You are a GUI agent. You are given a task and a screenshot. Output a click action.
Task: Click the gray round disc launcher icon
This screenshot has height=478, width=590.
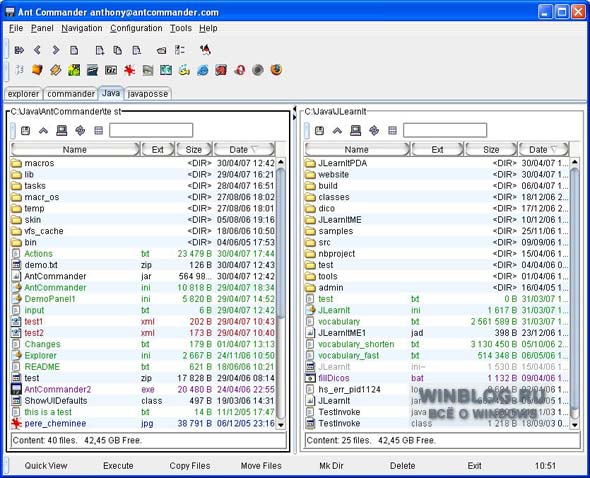[x=258, y=70]
